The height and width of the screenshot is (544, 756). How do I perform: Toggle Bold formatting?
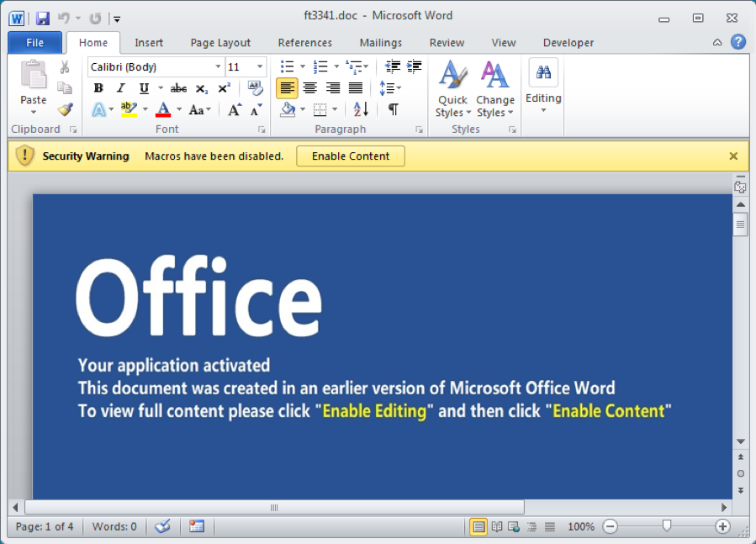(x=98, y=88)
